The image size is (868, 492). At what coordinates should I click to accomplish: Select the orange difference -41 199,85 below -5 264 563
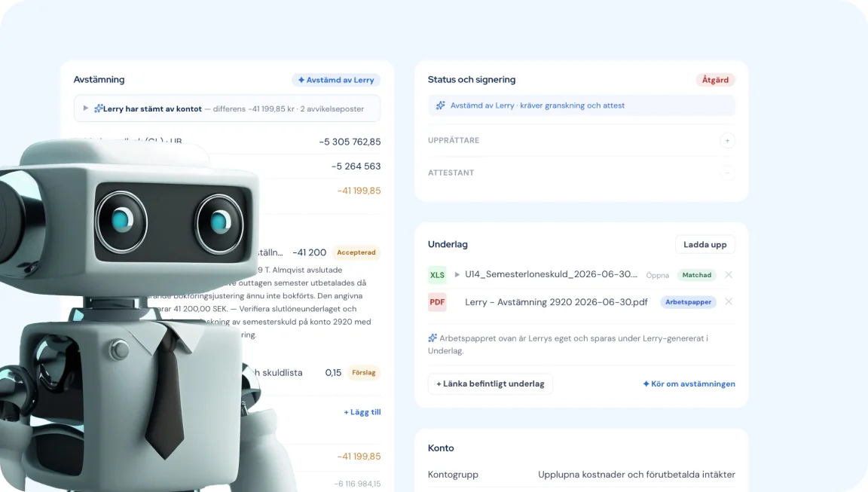(359, 191)
